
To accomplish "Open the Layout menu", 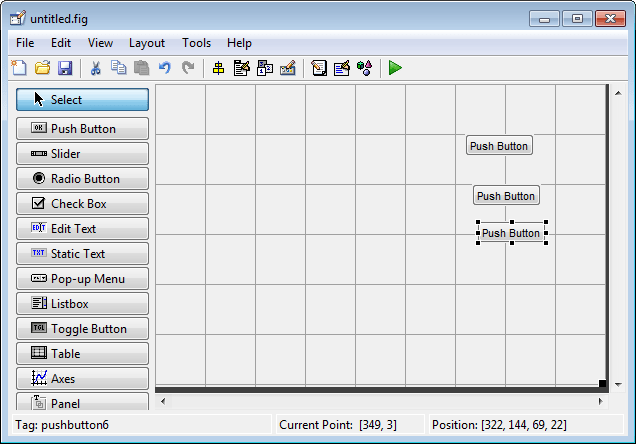I will 147,43.
